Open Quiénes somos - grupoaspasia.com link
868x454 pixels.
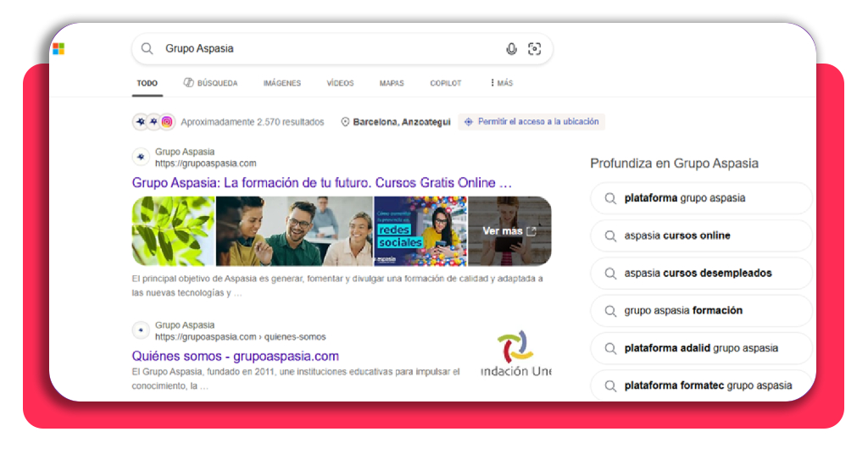(236, 356)
